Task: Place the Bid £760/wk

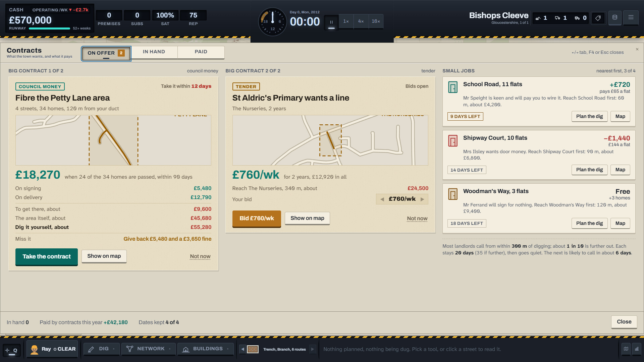Action: click(257, 219)
